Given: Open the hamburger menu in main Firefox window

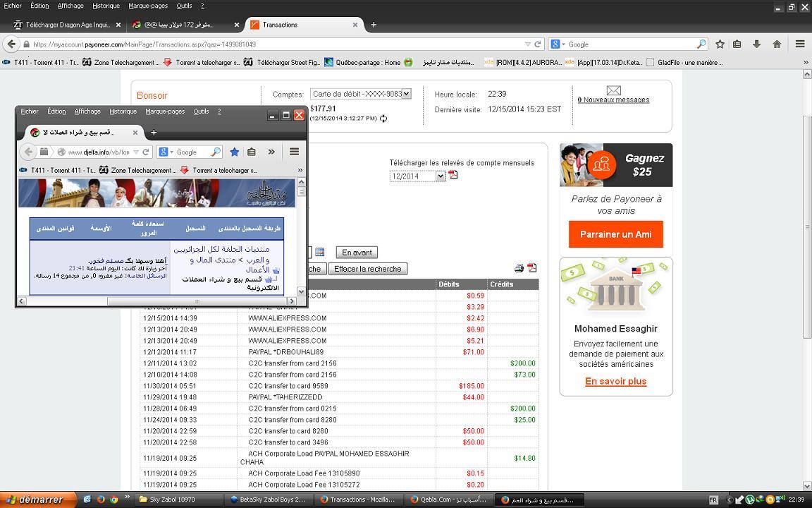Looking at the screenshot, I should click(800, 44).
